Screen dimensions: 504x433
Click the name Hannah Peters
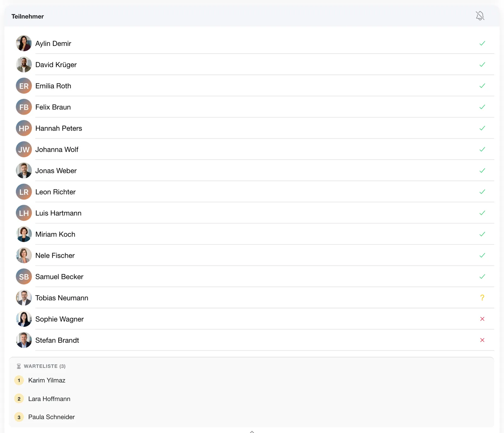coord(59,128)
